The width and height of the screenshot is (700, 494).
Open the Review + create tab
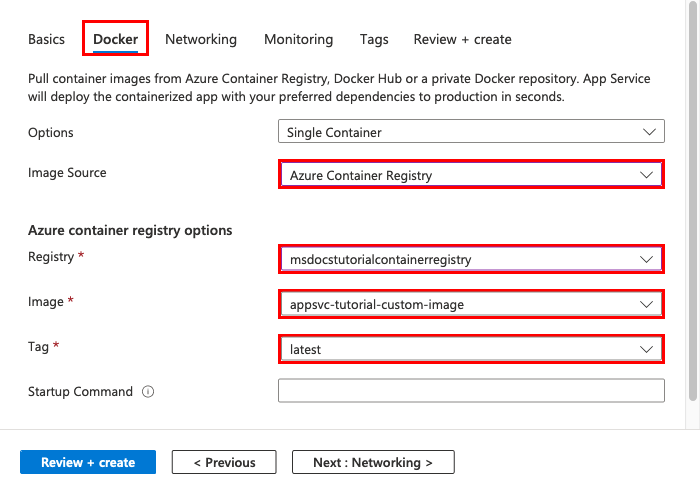[462, 40]
